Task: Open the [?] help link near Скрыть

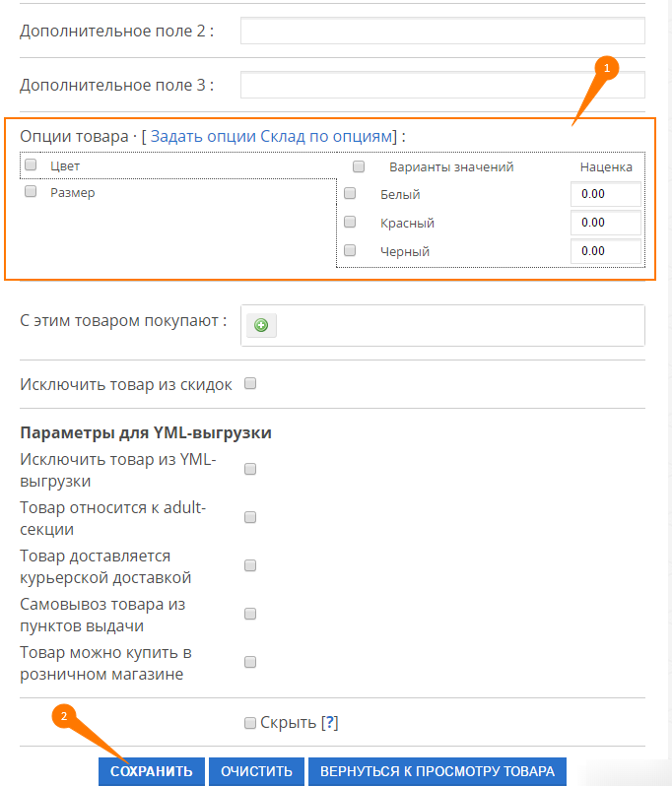Action: tap(329, 724)
